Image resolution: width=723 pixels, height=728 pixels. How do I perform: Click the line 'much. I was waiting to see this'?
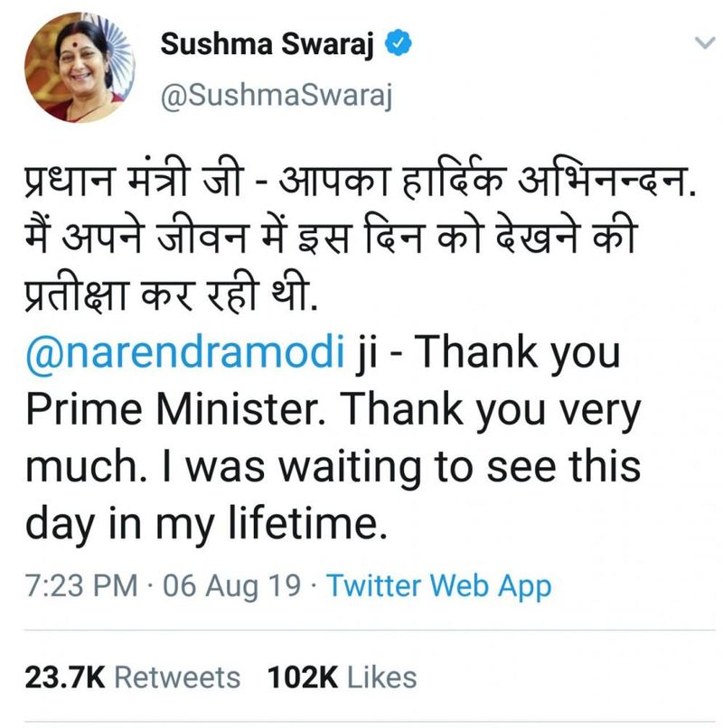[332, 468]
